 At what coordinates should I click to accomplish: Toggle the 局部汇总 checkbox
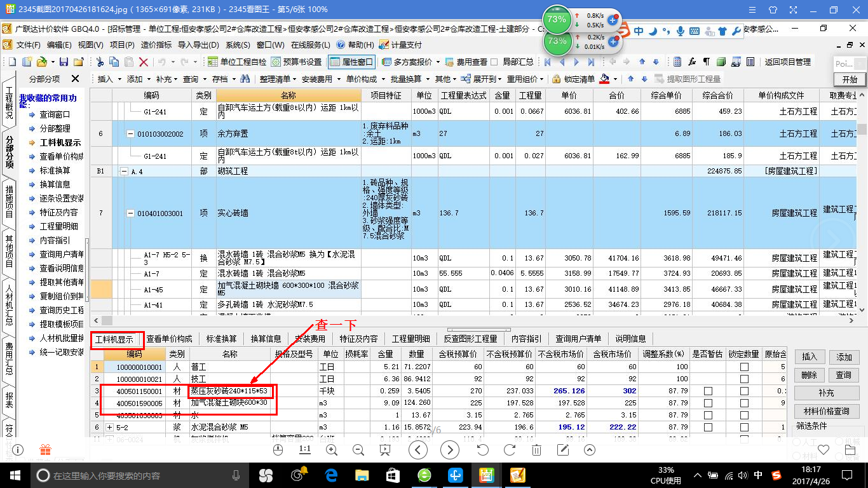[x=494, y=62]
